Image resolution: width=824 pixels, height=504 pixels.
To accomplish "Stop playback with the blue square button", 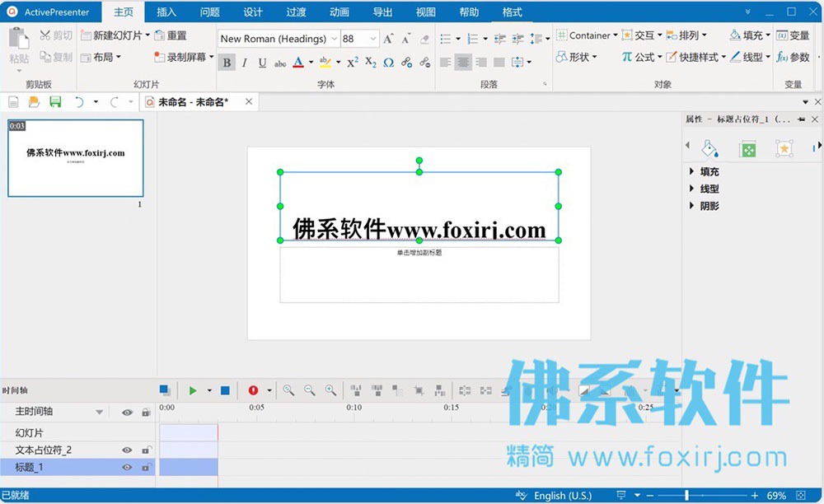I will pos(225,390).
